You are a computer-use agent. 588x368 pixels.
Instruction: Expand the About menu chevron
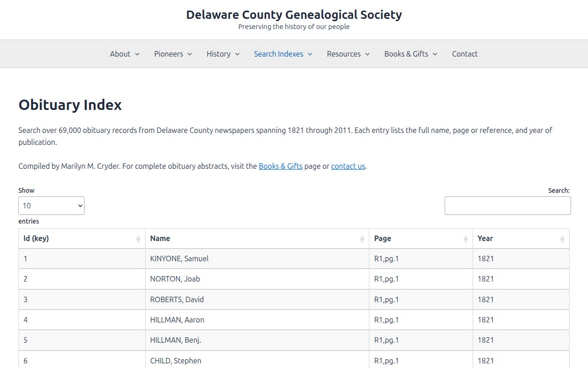tap(137, 54)
